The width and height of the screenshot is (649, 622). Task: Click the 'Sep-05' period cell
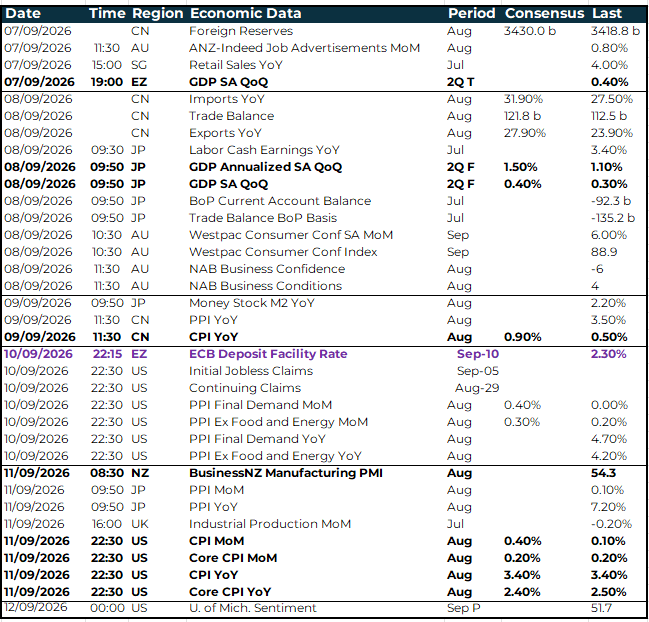[478, 371]
